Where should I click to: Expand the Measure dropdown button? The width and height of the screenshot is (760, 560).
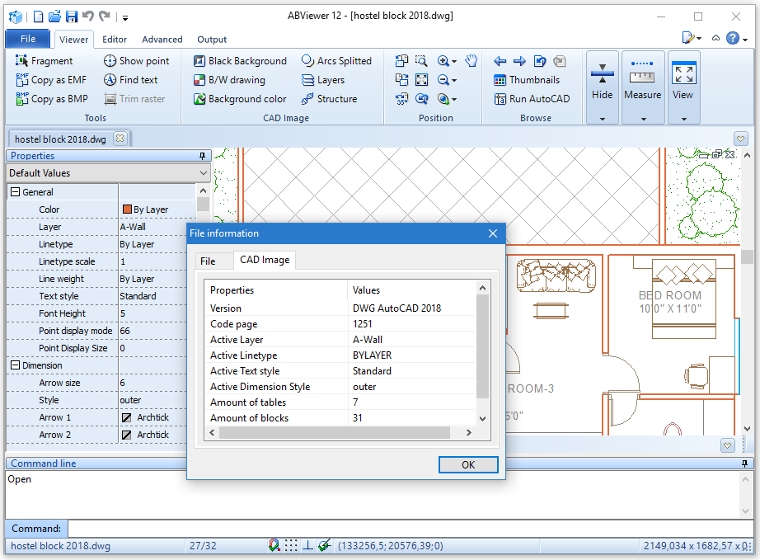pos(642,118)
